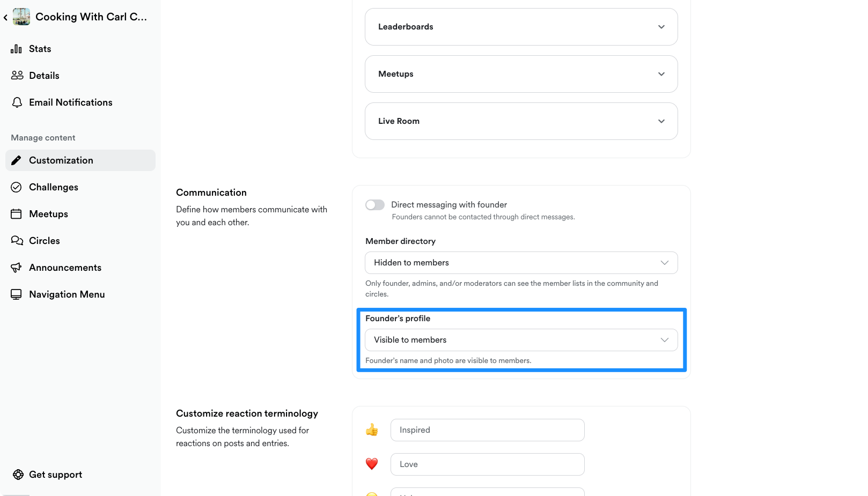
Task: Enable direct messaging with founder toggle
Action: (x=375, y=205)
